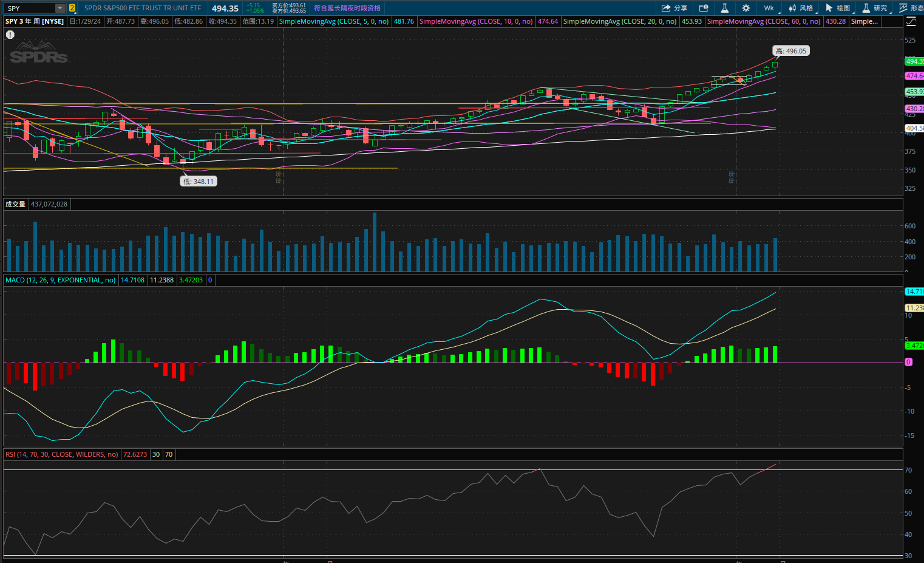Click the 高:496.05 field in the data row
924x563 pixels.
tap(154, 21)
